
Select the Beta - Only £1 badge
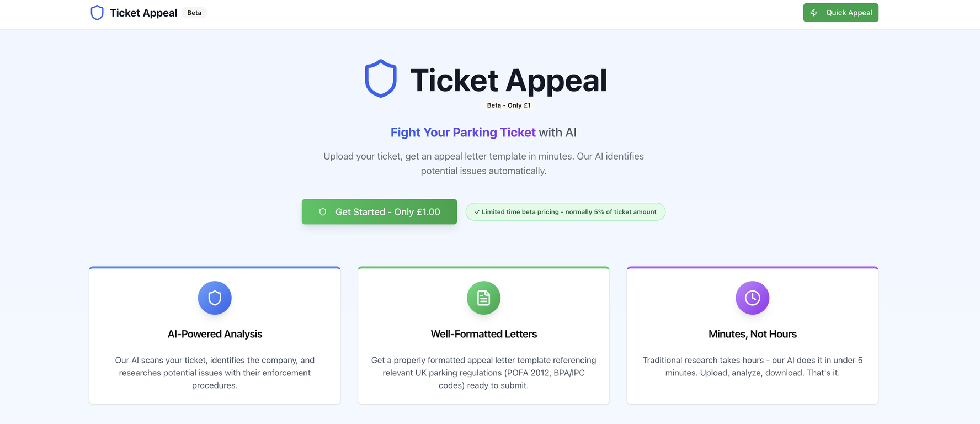(x=509, y=105)
